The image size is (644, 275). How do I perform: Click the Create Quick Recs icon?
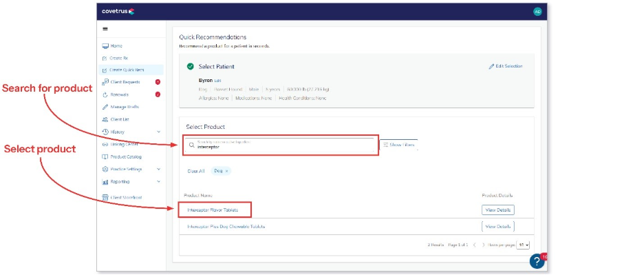105,70
